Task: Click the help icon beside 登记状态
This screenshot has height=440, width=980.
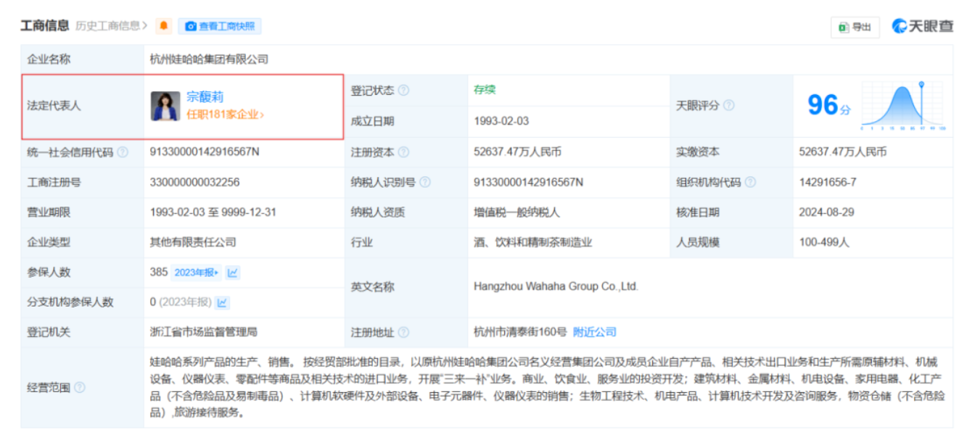Action: [403, 91]
